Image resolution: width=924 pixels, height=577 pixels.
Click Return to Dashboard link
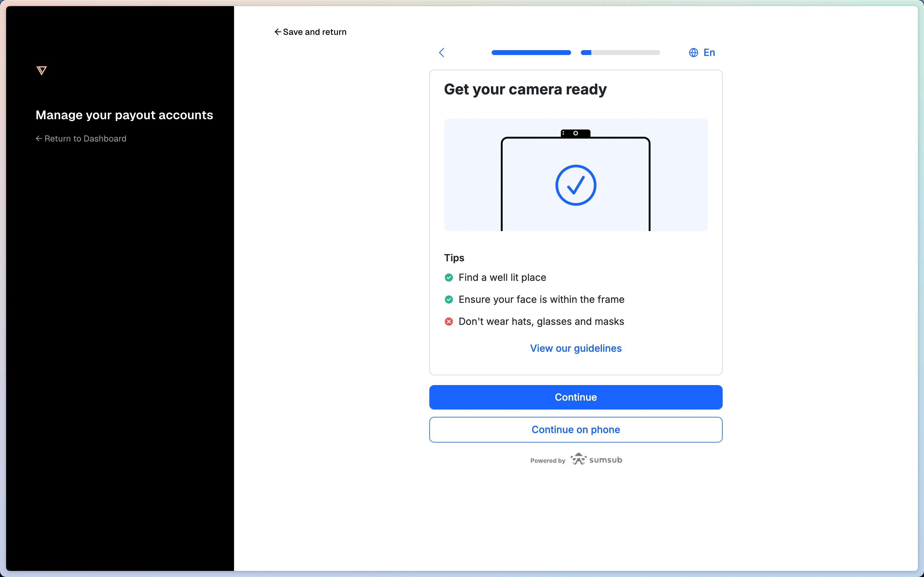(81, 138)
